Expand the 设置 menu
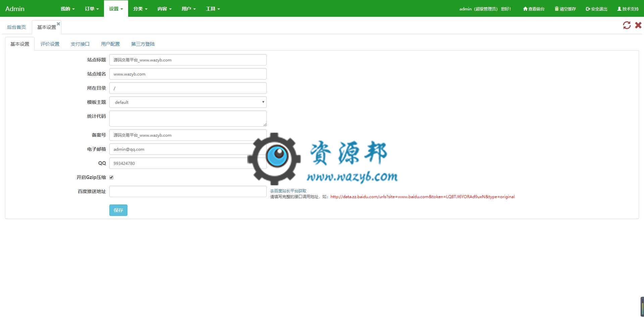The height and width of the screenshot is (318, 644). (x=116, y=9)
